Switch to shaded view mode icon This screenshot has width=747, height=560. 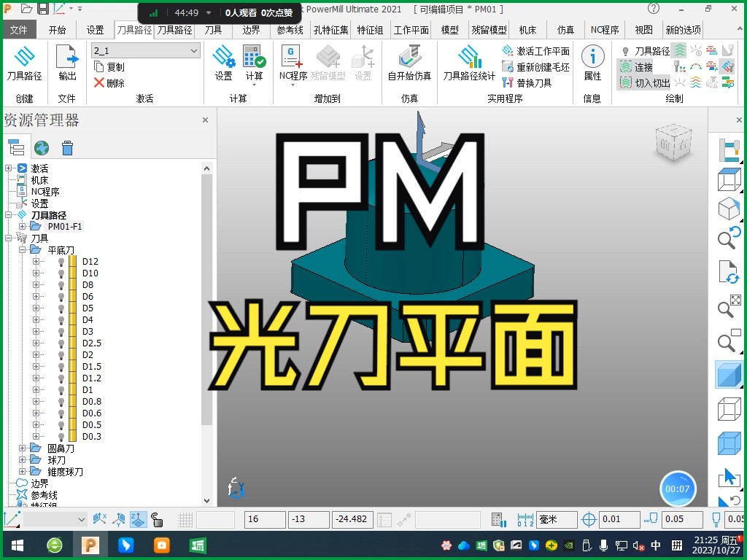[x=729, y=374]
